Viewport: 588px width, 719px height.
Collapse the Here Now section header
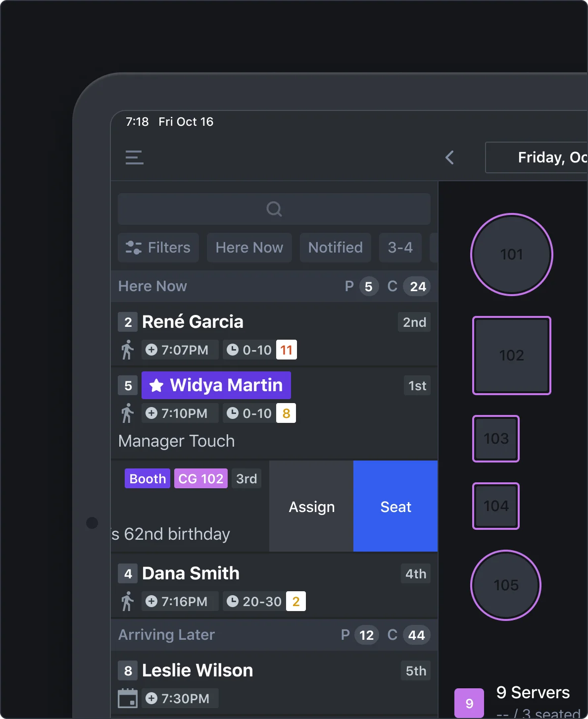pyautogui.click(x=274, y=286)
